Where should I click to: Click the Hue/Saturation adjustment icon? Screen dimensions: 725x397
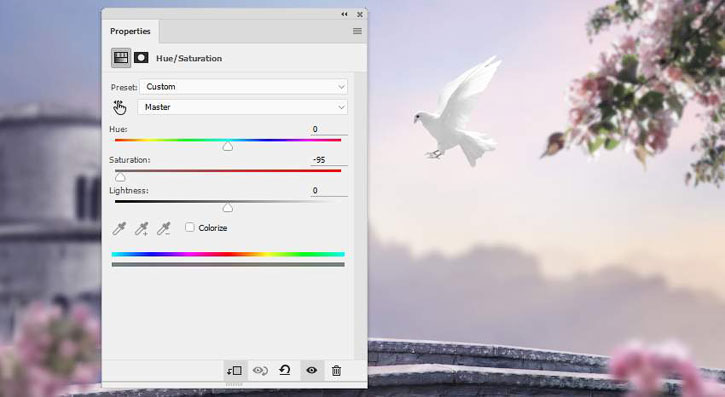click(x=121, y=58)
